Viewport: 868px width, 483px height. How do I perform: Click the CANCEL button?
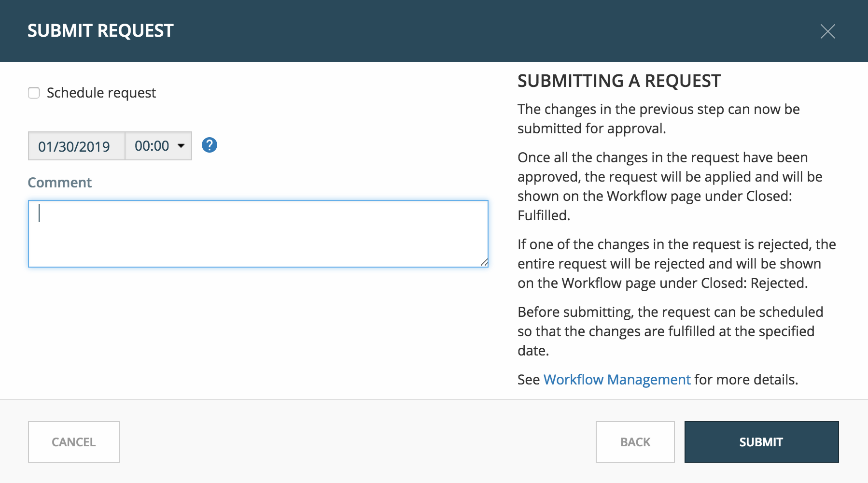tap(74, 442)
